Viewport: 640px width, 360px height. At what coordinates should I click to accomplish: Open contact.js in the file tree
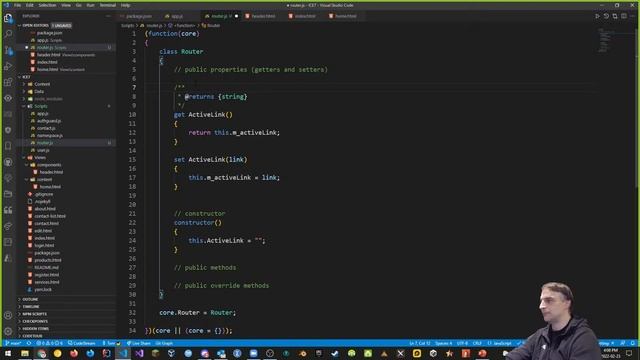[46, 128]
